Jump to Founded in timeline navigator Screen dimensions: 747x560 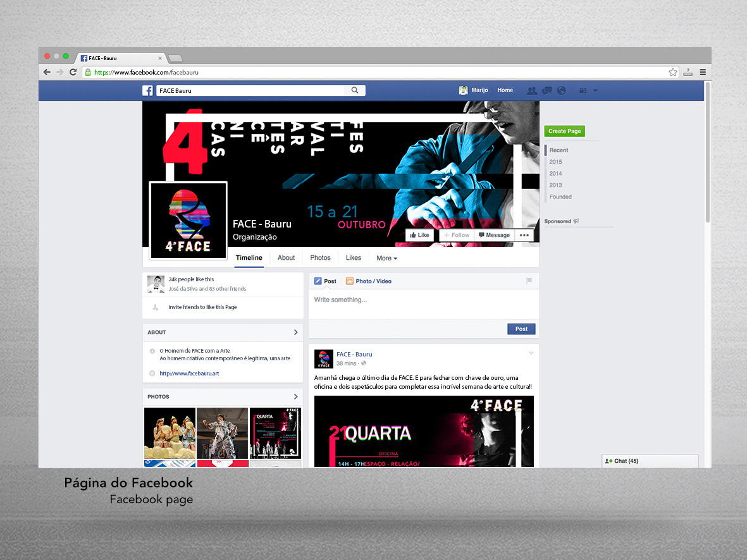coord(560,197)
